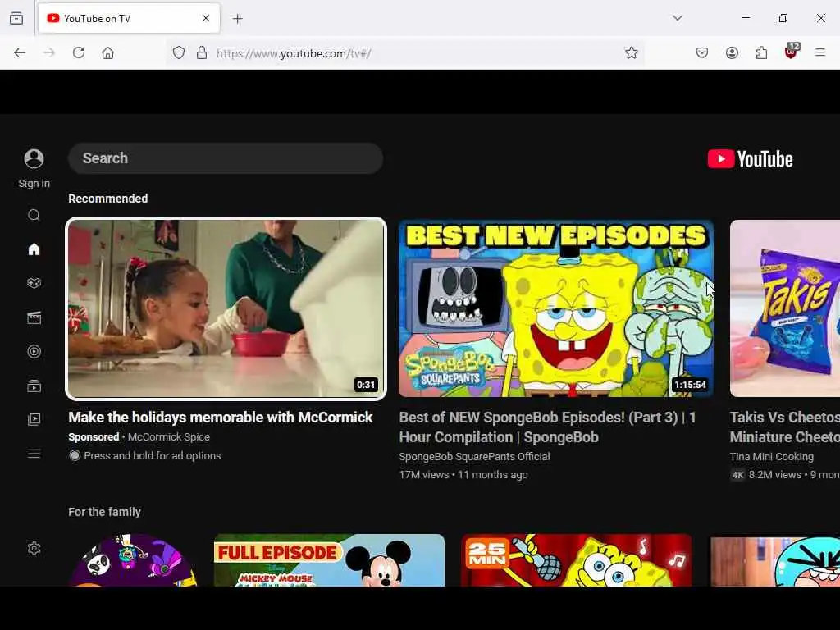Restore down the Firefox window

(x=783, y=18)
